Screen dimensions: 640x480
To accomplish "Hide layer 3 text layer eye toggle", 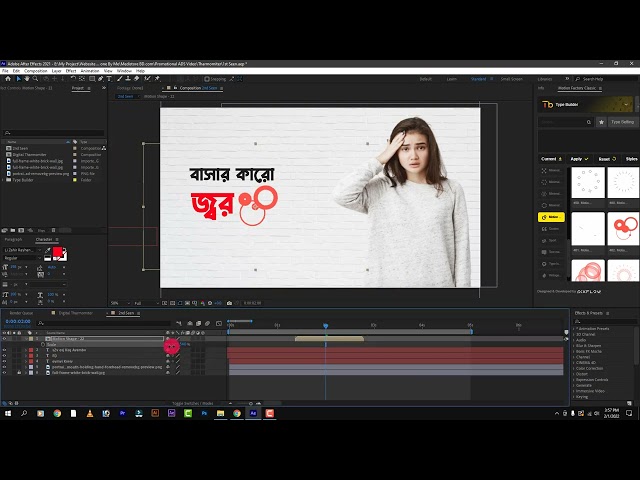I will tap(4, 356).
